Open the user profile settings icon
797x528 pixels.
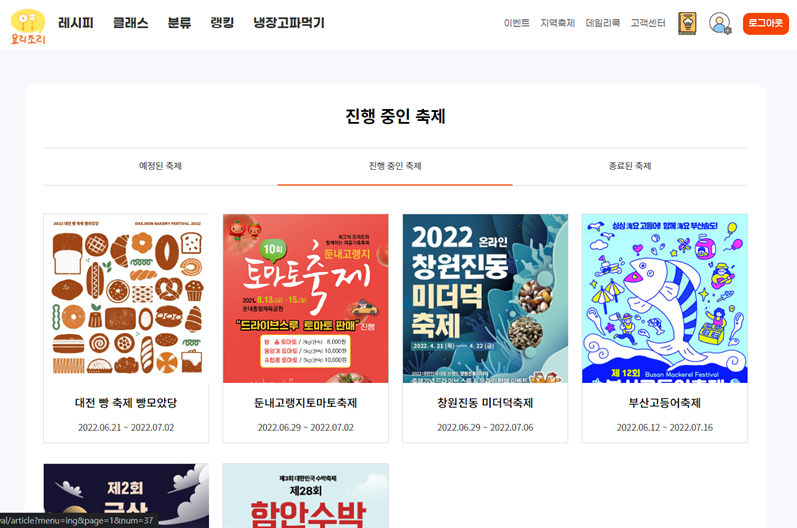pos(720,23)
